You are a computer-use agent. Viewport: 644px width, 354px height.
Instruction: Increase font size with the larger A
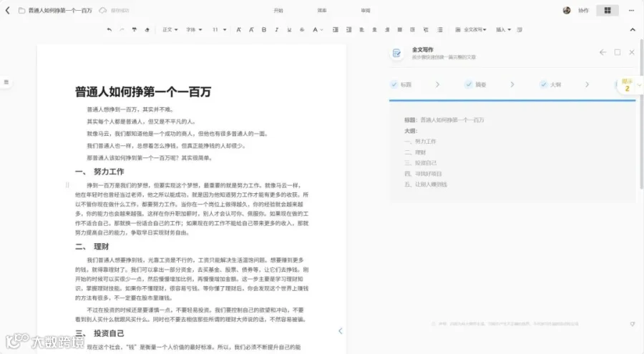(238, 29)
